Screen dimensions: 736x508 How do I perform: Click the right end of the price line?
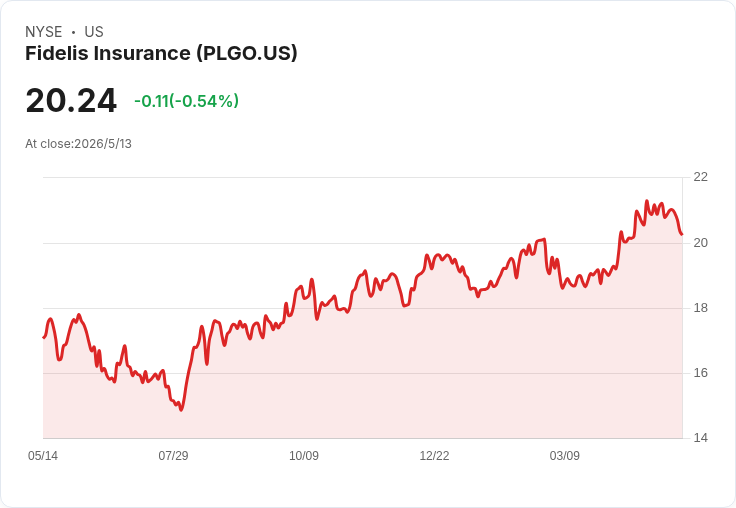coord(682,234)
